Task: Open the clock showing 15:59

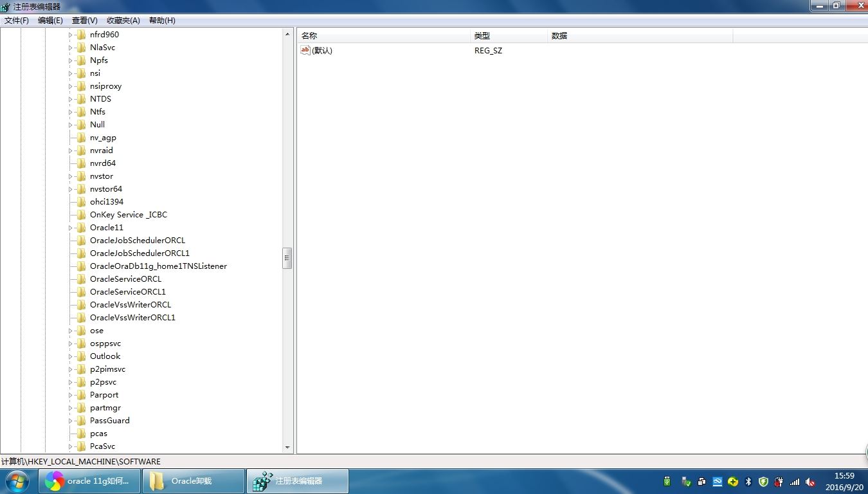Action: point(844,482)
